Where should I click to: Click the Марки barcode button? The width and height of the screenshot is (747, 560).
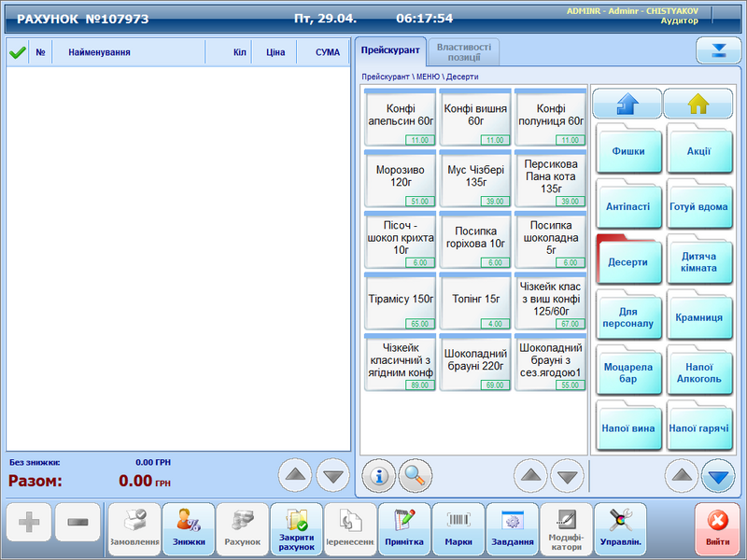pos(458,529)
